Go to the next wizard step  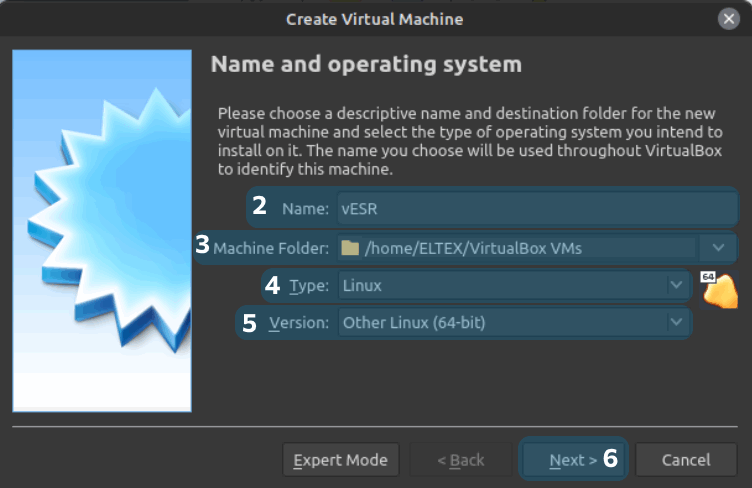[x=573, y=460]
